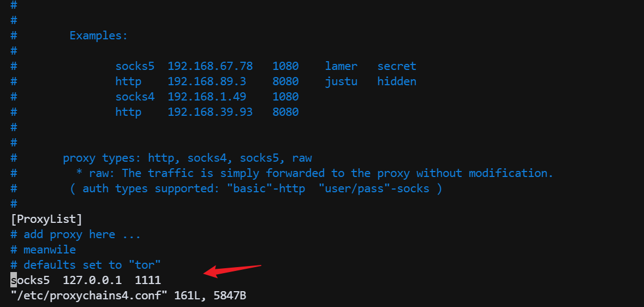Screen dimensions: 644x307
Task: Click the example IP address 192.168.39.93
Action: pyautogui.click(x=210, y=112)
